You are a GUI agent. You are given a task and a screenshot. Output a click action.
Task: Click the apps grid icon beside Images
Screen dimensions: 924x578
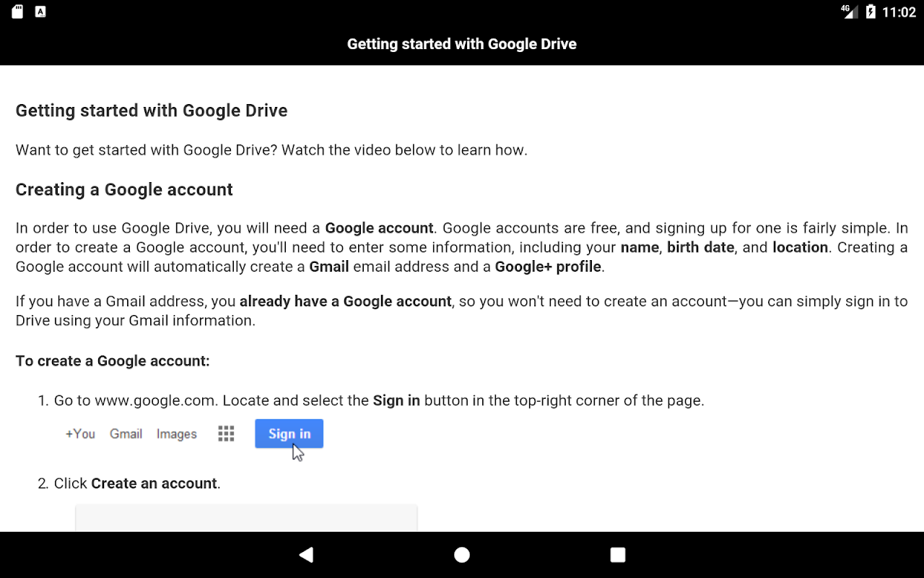coord(226,433)
